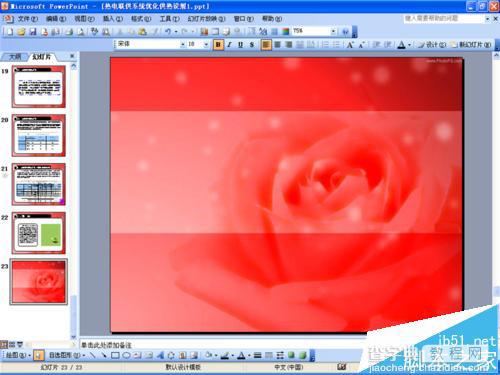Image resolution: width=500 pixels, height=375 pixels.
Task: Open the font size dropdown
Action: pyautogui.click(x=206, y=44)
